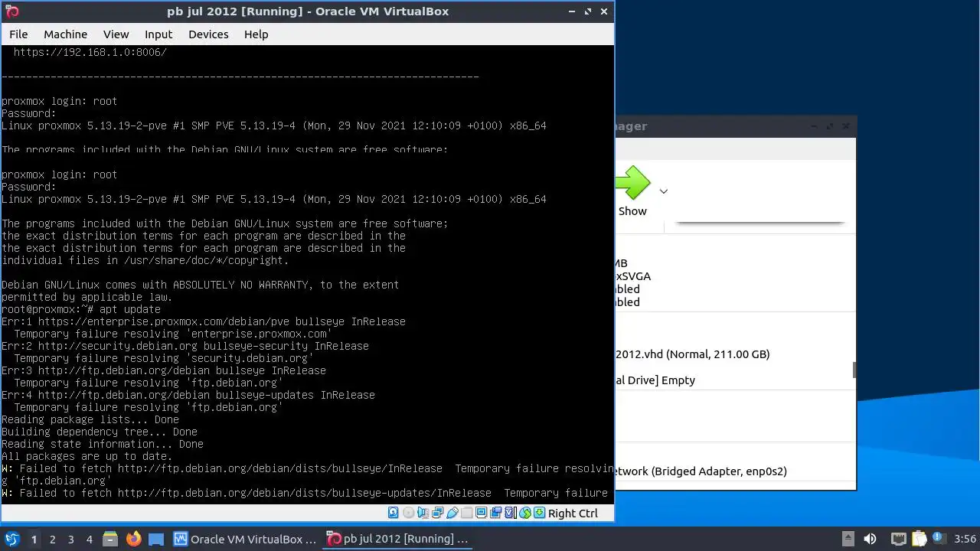The width and height of the screenshot is (980, 551).
Task: Open the file manager from taskbar
Action: (110, 540)
